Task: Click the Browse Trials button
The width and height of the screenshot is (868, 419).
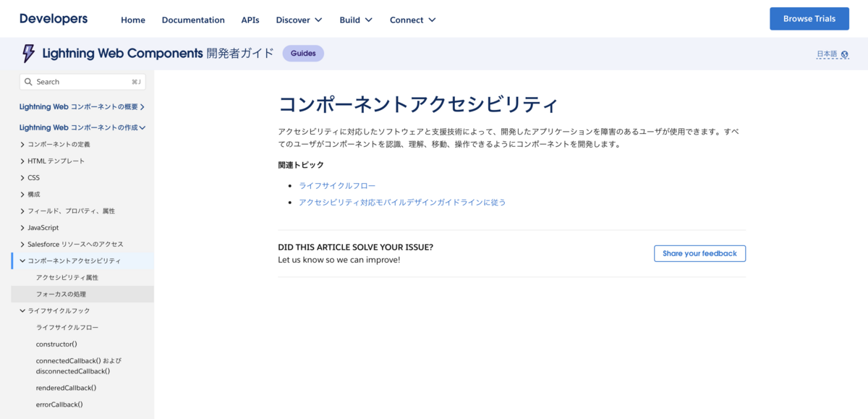Action: tap(809, 18)
